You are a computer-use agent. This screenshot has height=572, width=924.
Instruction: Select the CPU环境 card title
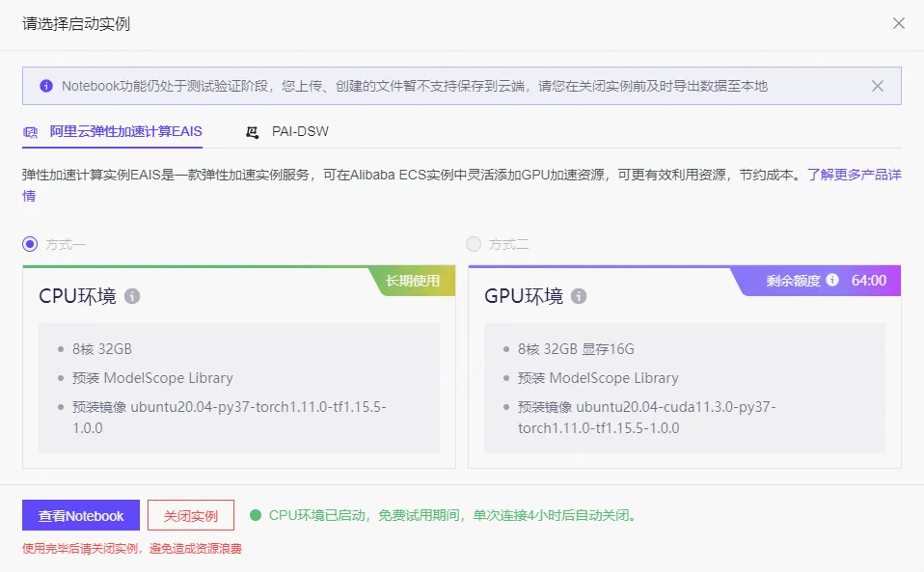tap(78, 296)
